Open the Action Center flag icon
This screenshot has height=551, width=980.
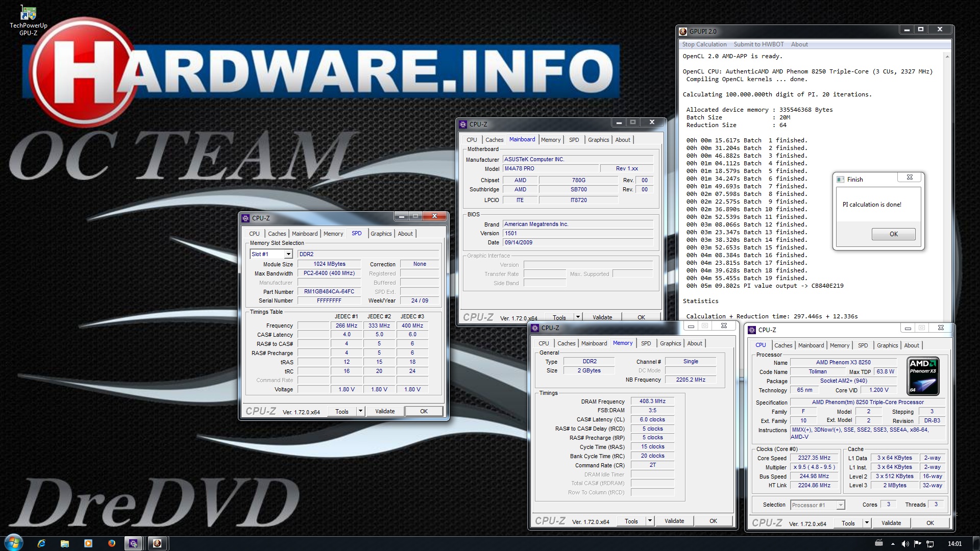pos(917,544)
